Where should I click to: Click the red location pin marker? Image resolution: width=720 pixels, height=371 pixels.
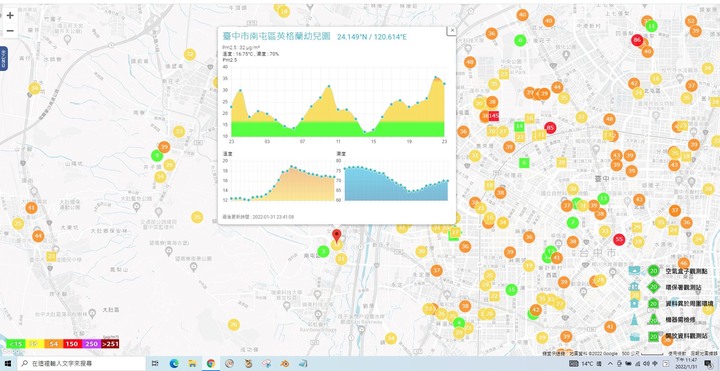337,236
